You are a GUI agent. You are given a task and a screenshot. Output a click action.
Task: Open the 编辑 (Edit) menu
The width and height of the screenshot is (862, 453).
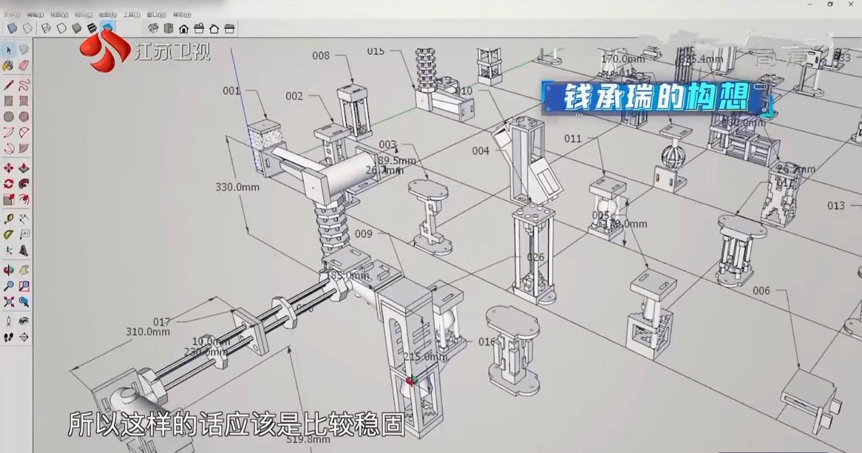(x=35, y=14)
